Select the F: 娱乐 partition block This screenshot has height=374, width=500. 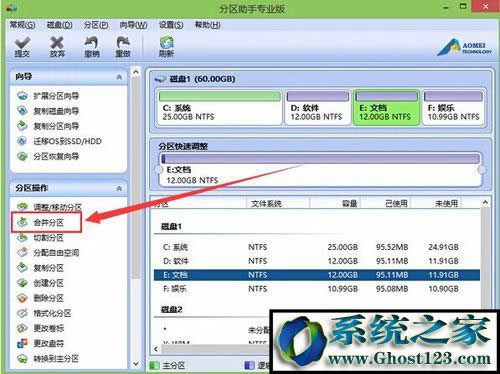pos(453,107)
